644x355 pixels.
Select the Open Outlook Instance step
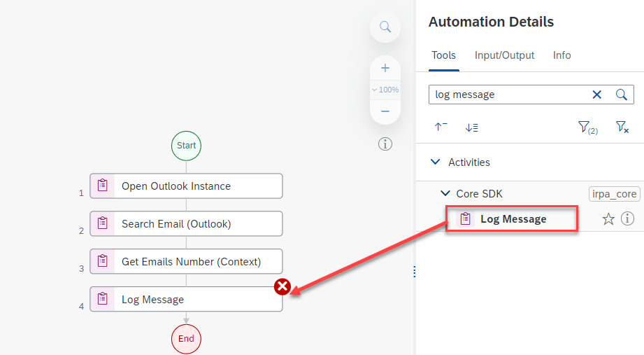[x=186, y=186]
